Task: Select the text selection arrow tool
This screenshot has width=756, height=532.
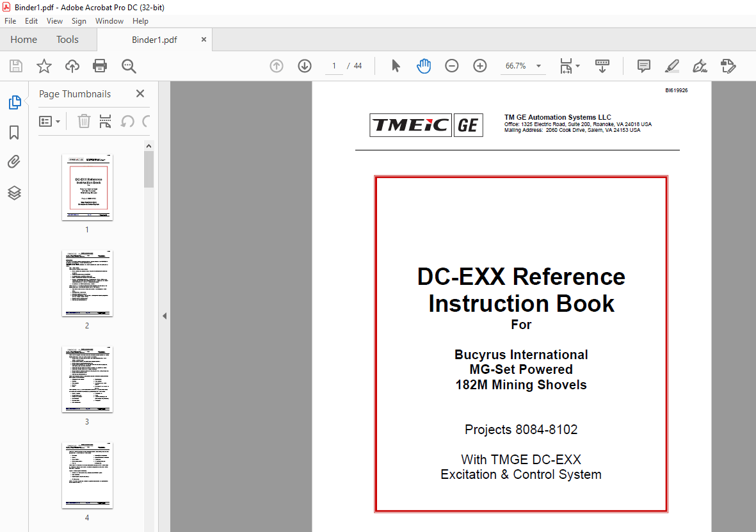Action: click(x=396, y=65)
